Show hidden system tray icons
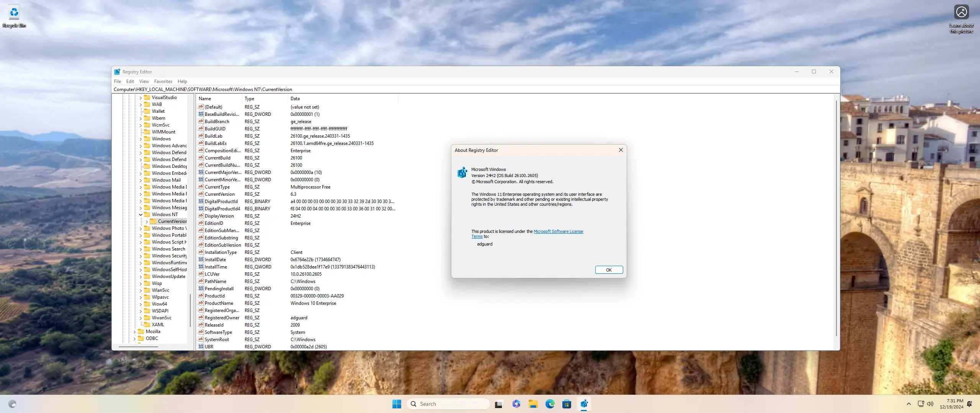 tap(908, 404)
